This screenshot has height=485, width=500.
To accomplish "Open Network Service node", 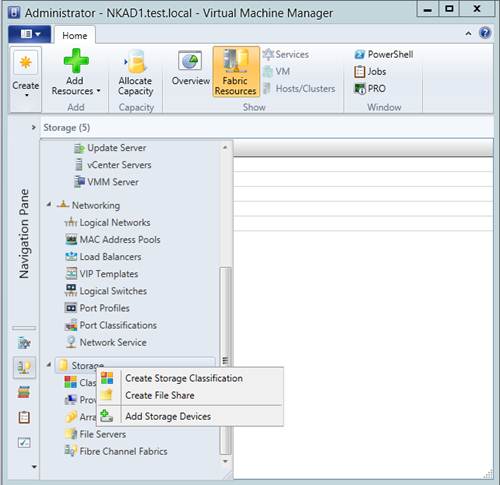I will click(x=106, y=342).
